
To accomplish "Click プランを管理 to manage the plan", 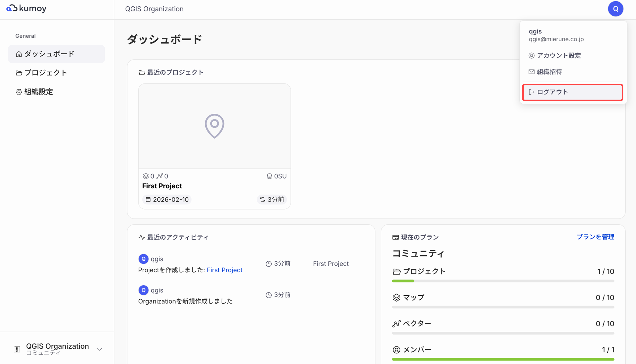I will pyautogui.click(x=595, y=237).
